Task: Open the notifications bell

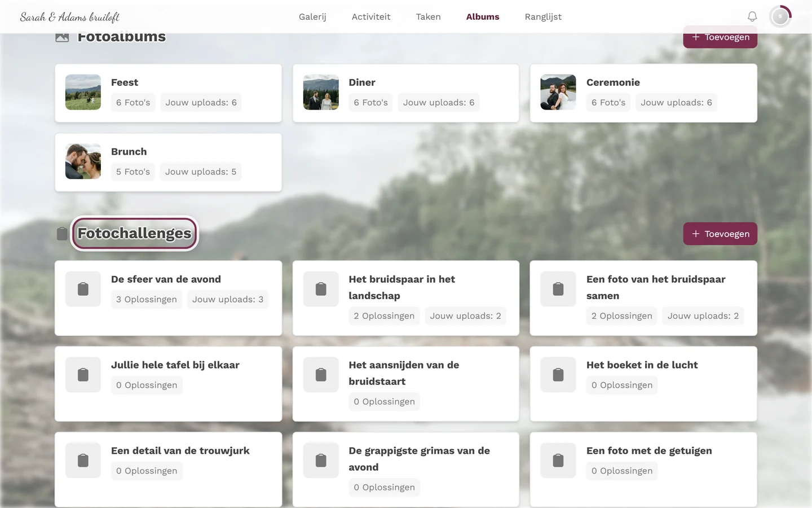Action: pos(752,17)
